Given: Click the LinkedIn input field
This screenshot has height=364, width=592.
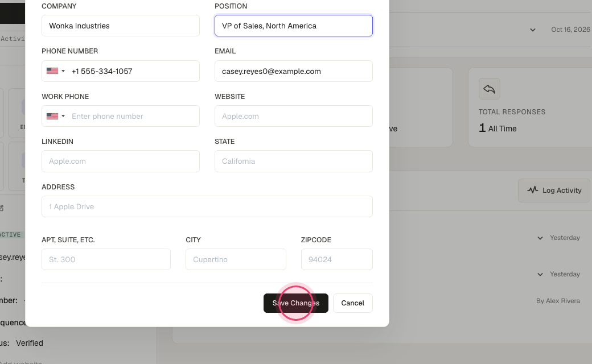Looking at the screenshot, I should (121, 161).
